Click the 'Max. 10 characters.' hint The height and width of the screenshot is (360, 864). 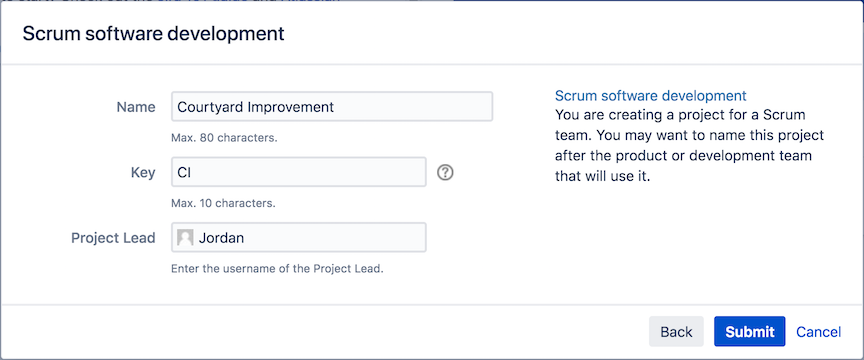[223, 203]
